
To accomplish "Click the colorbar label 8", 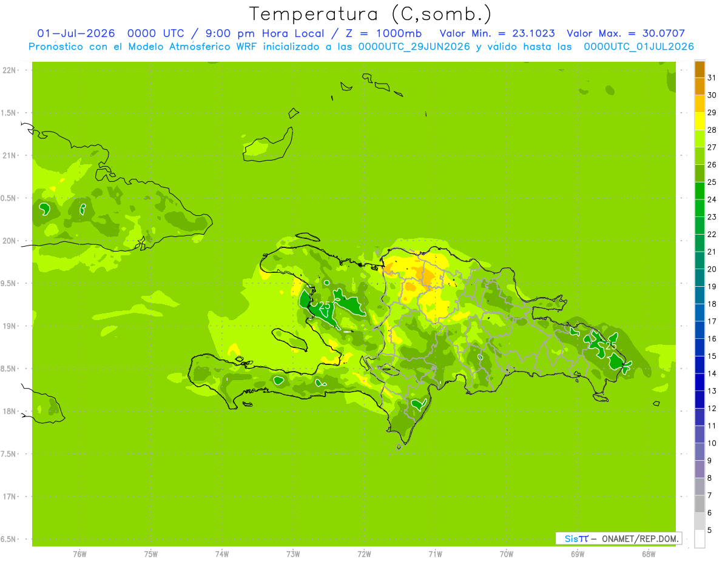I will pyautogui.click(x=710, y=478).
